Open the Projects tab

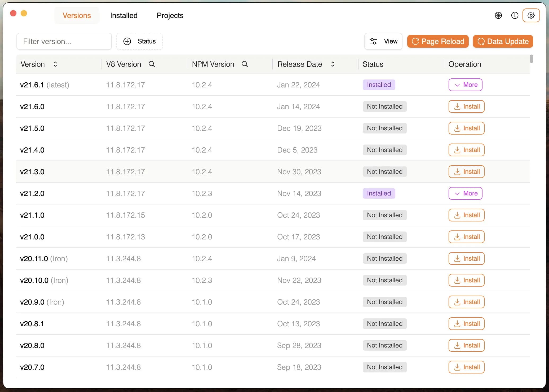pos(170,15)
